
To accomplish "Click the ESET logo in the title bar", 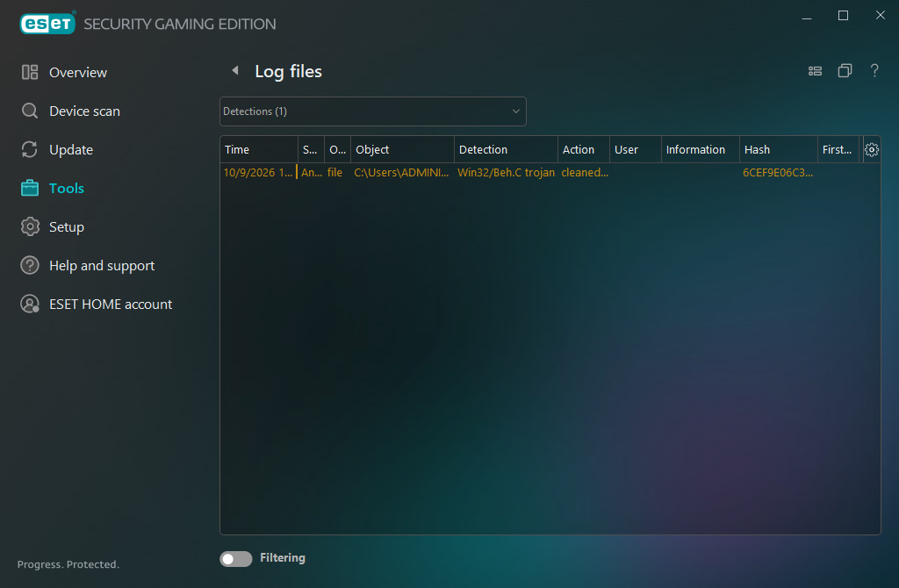I will click(x=47, y=24).
